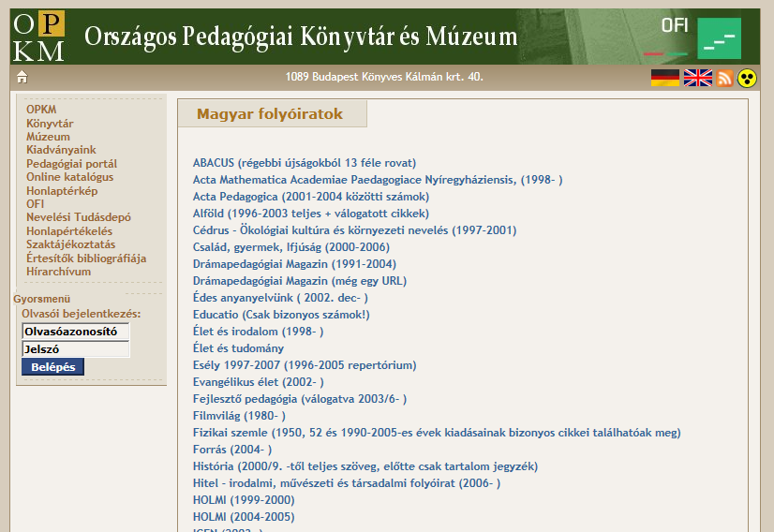Open the Édes anyanyelvünk link
The image size is (774, 532).
pos(280,298)
